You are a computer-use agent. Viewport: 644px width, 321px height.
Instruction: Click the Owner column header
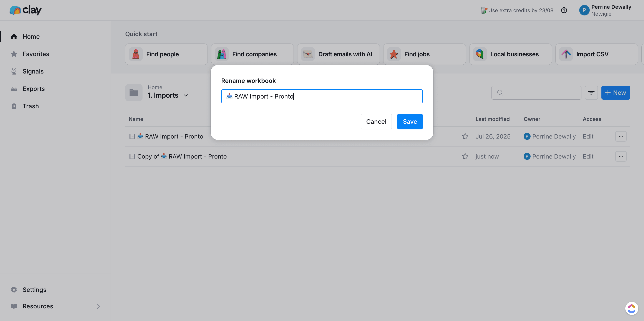click(532, 119)
